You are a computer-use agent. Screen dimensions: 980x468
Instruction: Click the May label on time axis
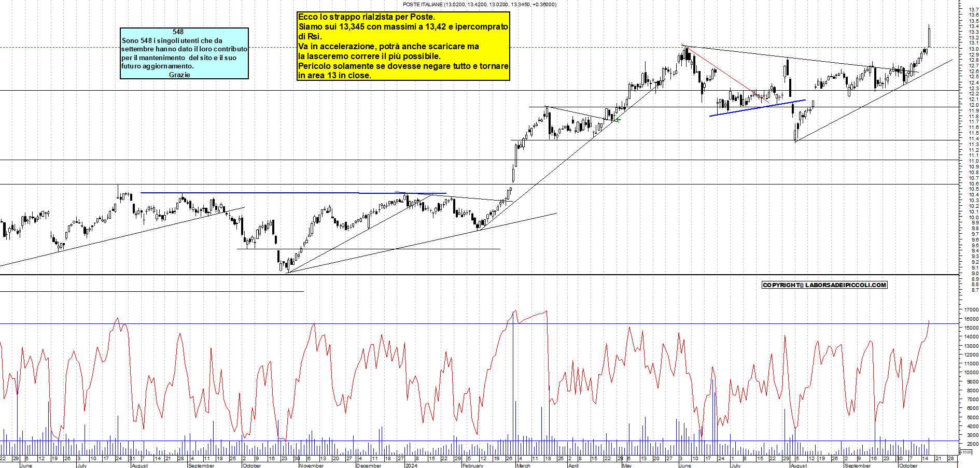(627, 465)
